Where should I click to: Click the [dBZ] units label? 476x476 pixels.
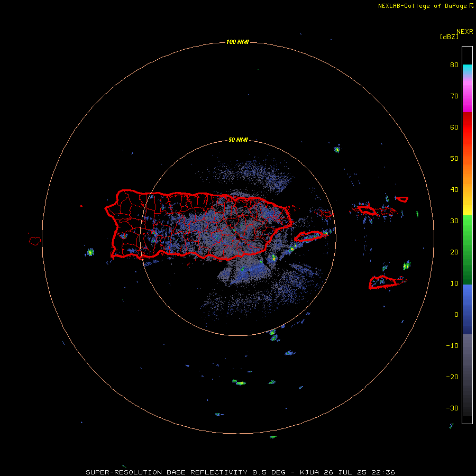click(x=449, y=37)
